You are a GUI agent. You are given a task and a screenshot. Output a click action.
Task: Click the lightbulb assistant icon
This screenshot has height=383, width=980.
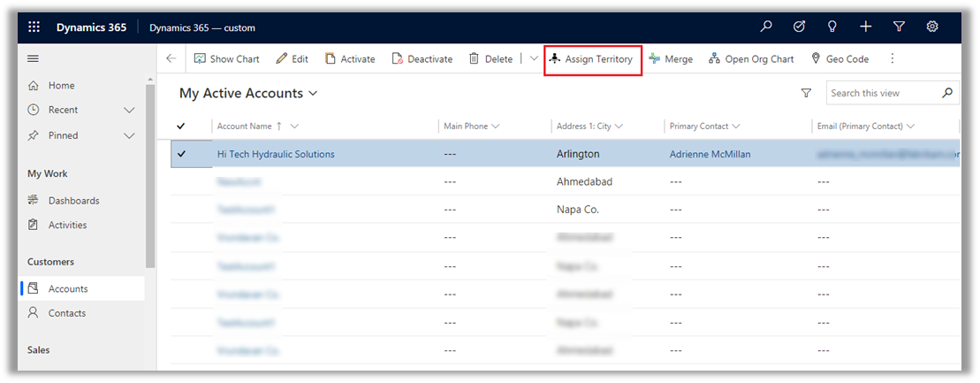832,27
